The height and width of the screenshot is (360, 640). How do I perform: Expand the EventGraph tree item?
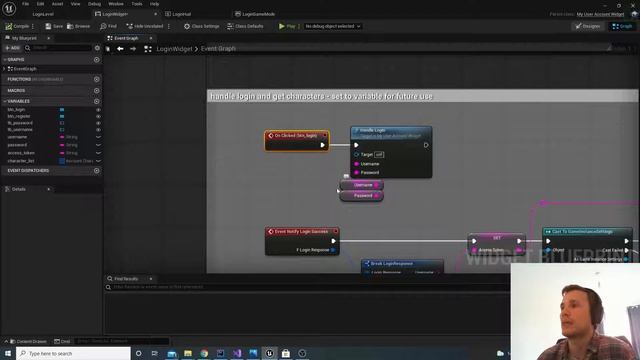(x=4, y=69)
